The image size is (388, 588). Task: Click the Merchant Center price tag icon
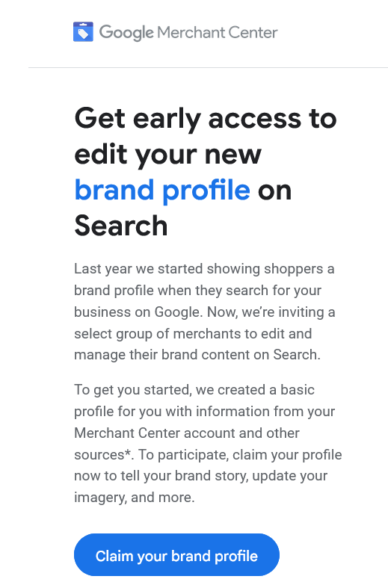(x=83, y=32)
